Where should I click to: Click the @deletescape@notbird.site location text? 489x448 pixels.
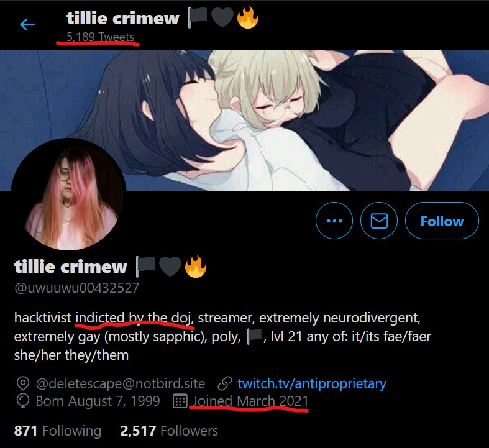point(121,383)
